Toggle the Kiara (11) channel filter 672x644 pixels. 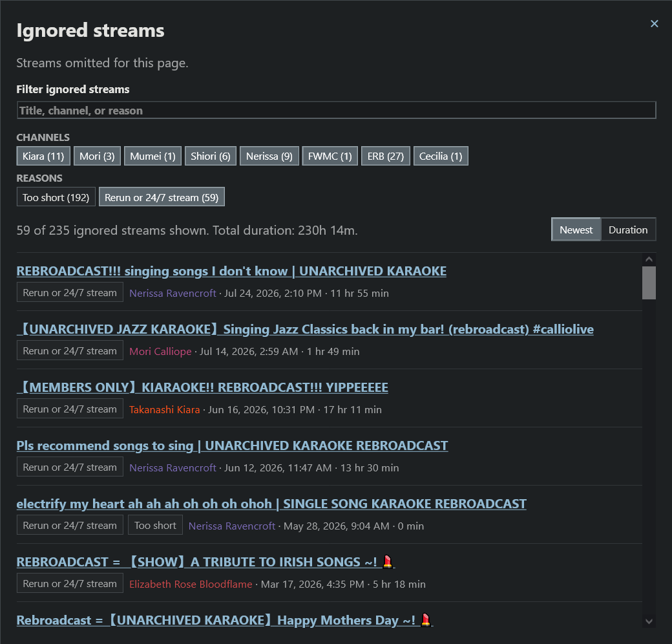click(x=43, y=156)
